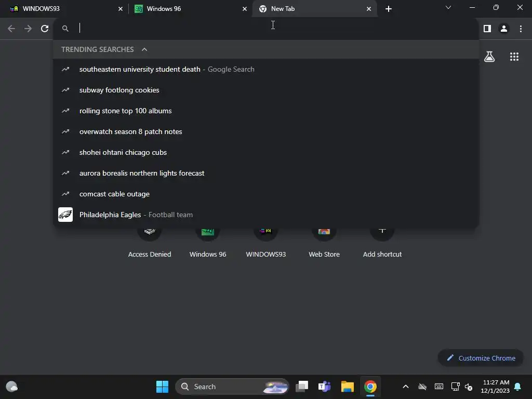The height and width of the screenshot is (399, 532).
Task: Click the muted volume tray icon
Action: pos(469,387)
